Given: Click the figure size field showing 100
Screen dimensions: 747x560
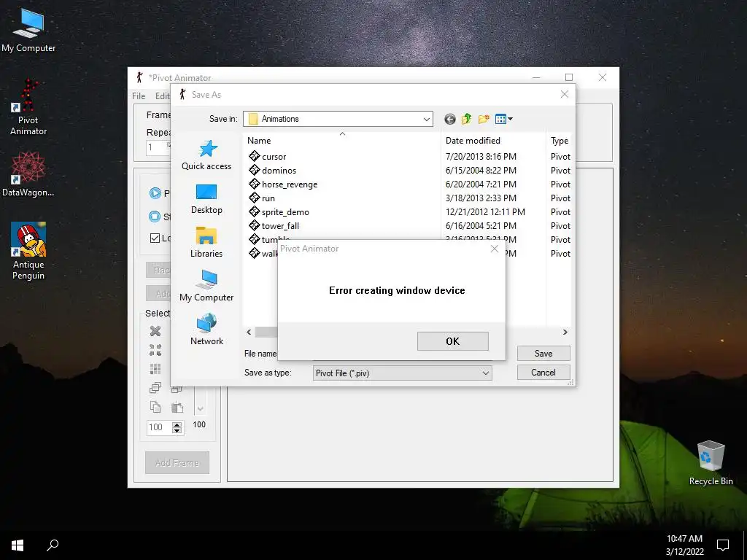Looking at the screenshot, I should (x=159, y=427).
